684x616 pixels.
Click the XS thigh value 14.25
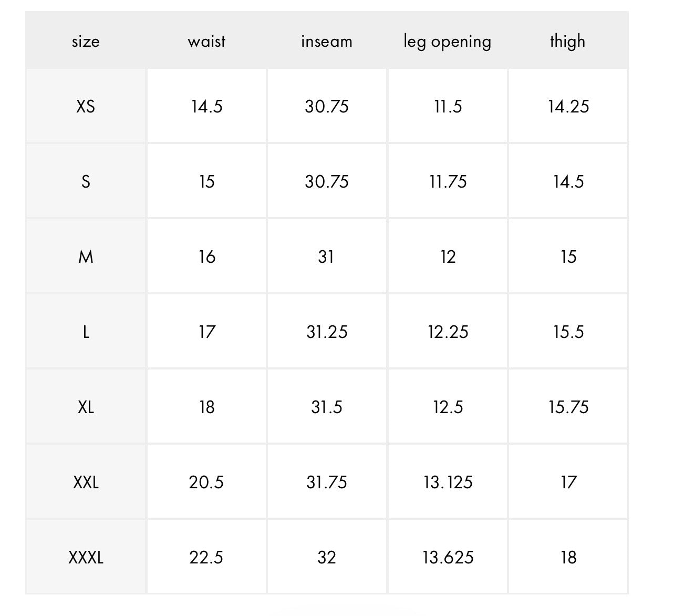568,107
